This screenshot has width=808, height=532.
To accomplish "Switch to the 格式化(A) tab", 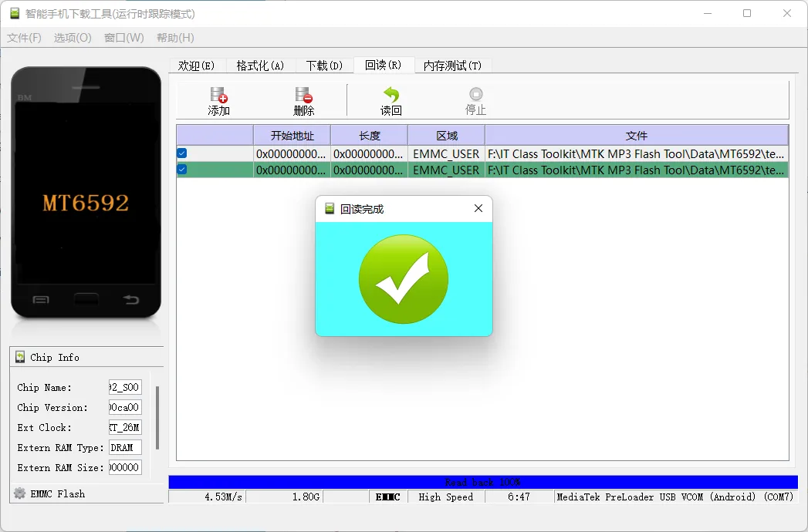I will pos(260,66).
